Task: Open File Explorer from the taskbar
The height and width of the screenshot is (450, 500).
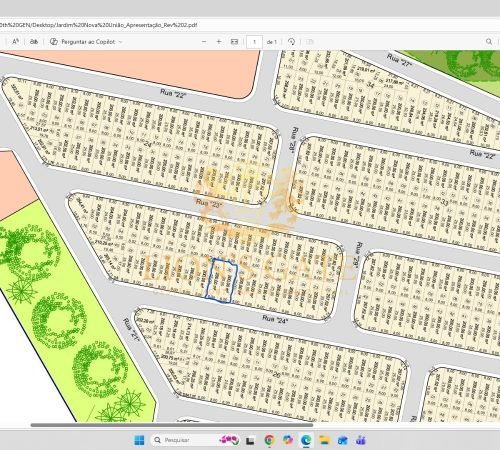Action: pyautogui.click(x=324, y=440)
